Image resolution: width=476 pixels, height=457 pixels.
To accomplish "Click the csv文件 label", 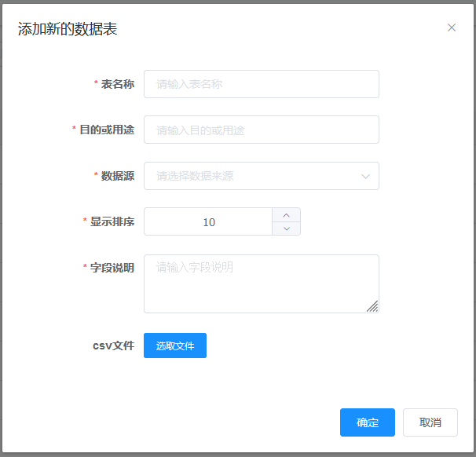I will 113,345.
